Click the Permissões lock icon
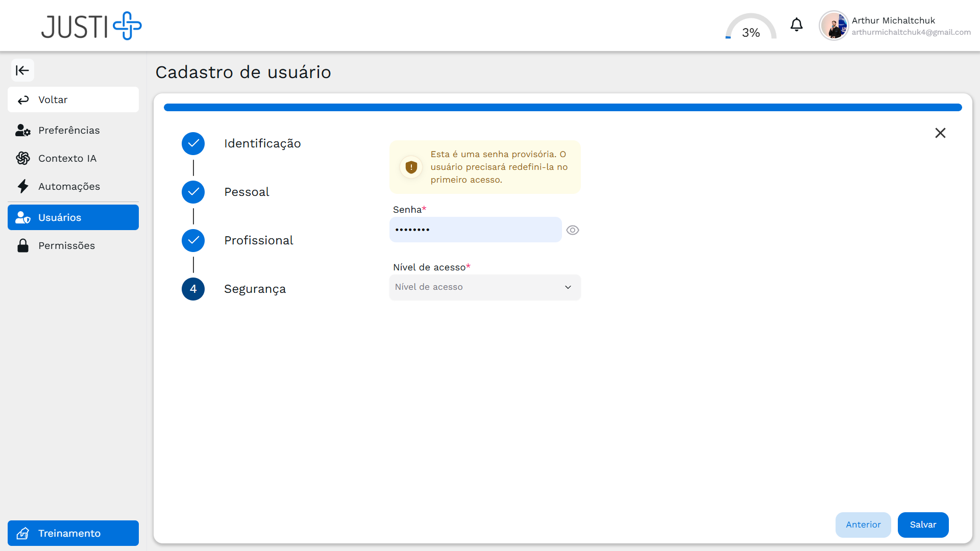 coord(23,245)
